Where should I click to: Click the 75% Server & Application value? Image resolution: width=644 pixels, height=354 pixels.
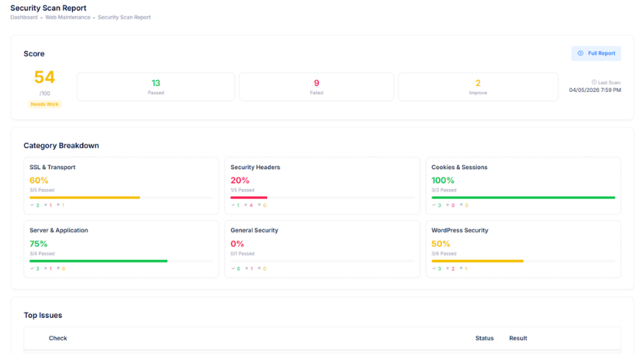click(38, 244)
